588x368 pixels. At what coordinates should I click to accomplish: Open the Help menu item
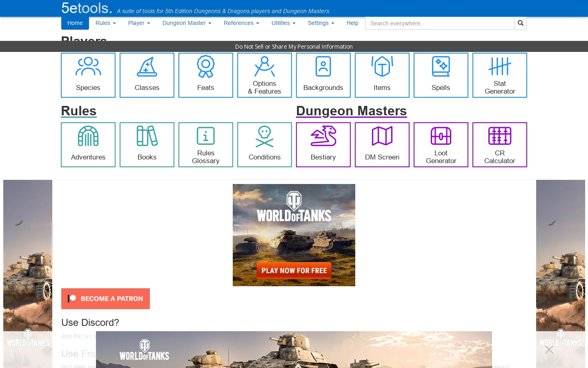(352, 23)
